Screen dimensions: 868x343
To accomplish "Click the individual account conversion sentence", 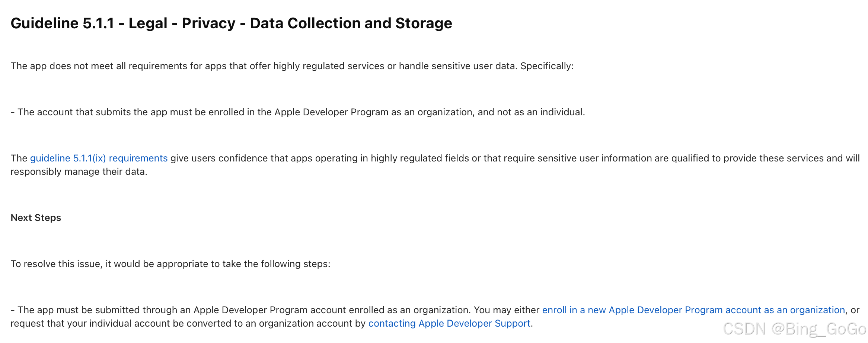I will pyautogui.click(x=186, y=323).
